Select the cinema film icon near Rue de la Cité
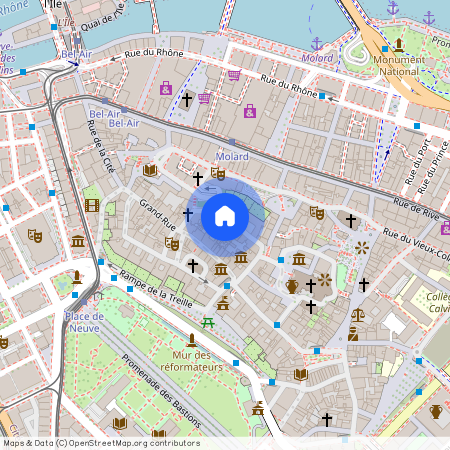 tap(92, 205)
